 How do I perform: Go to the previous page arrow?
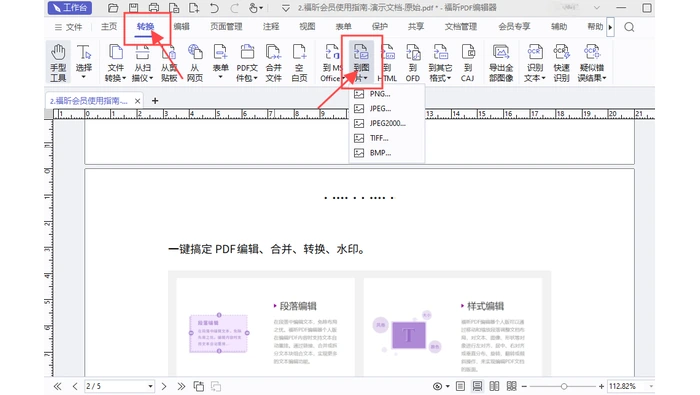[x=75, y=387]
